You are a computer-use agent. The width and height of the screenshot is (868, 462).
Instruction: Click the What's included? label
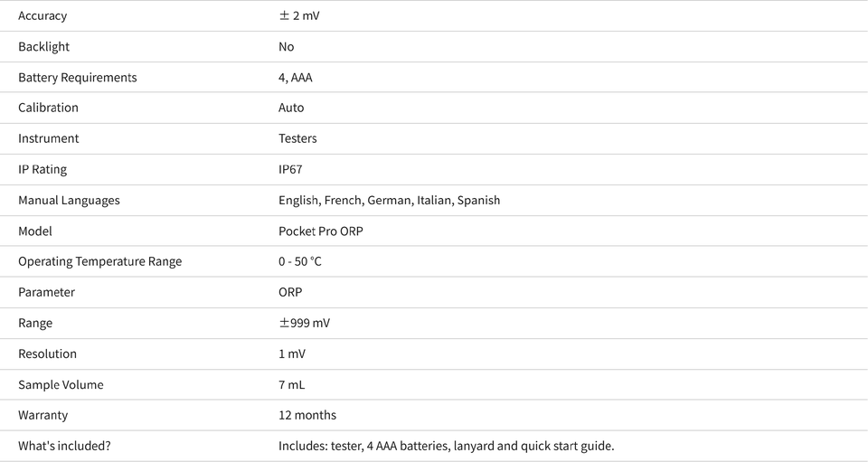pyautogui.click(x=64, y=446)
